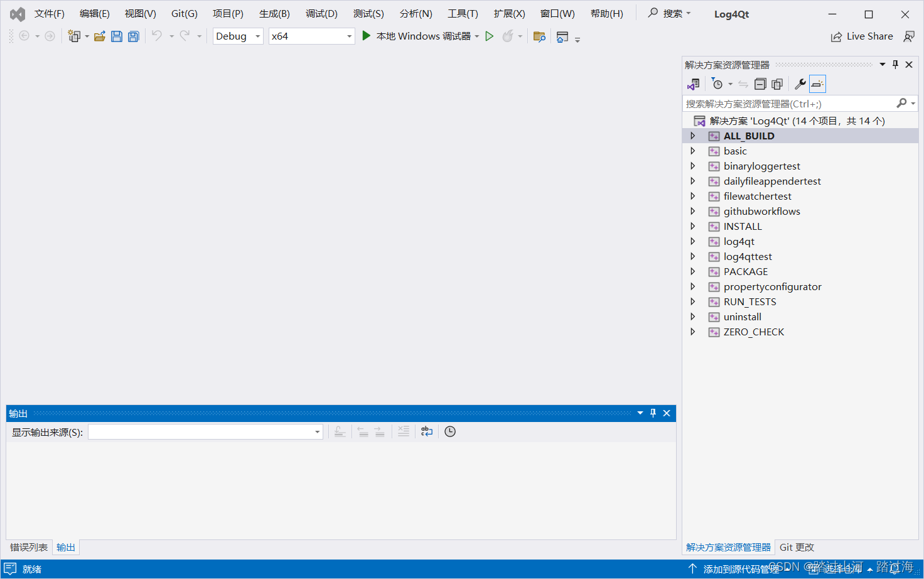Pin the Solution Explorer panel
924x579 pixels.
[896, 65]
